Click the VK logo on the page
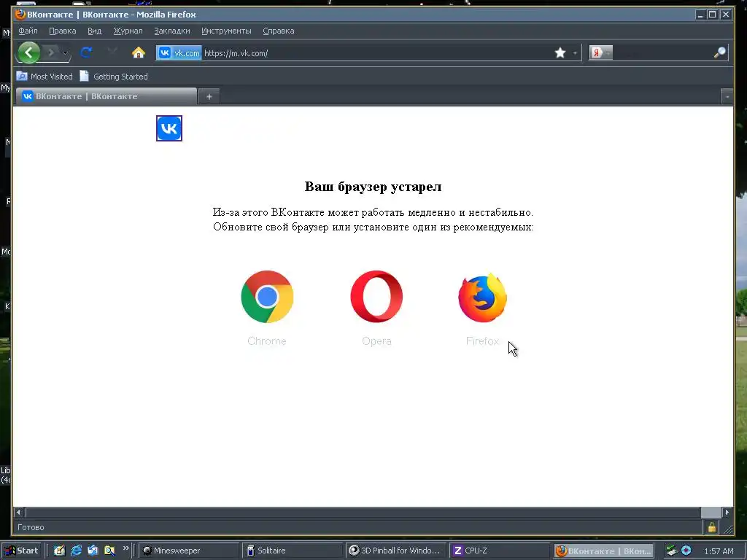Screen dimensions: 747x560 coord(169,128)
